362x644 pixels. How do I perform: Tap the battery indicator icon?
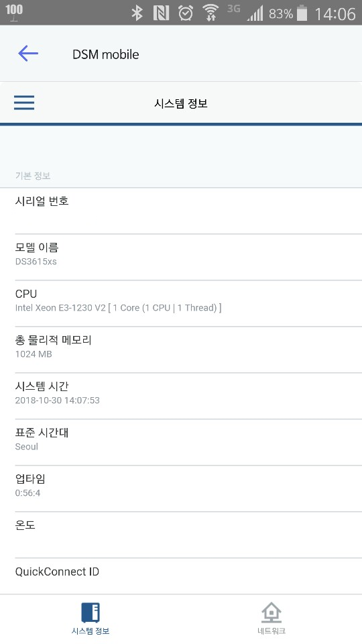[x=302, y=13]
